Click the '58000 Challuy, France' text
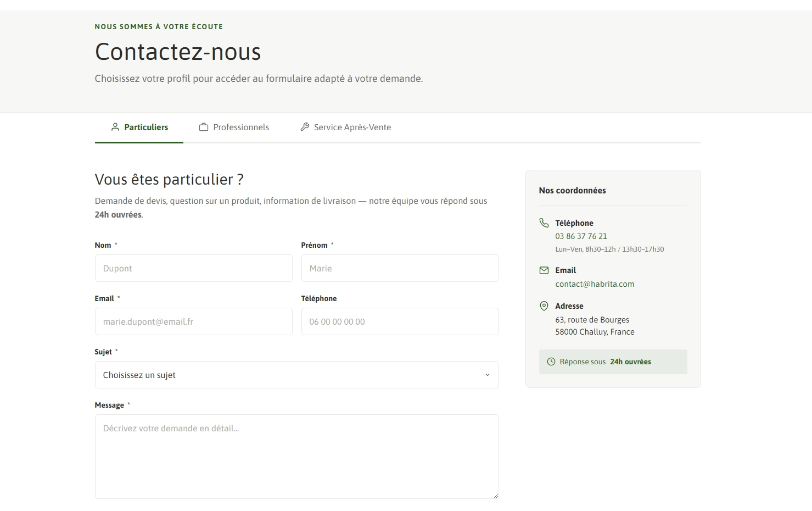Viewport: 812px width, 511px height. pyautogui.click(x=595, y=332)
